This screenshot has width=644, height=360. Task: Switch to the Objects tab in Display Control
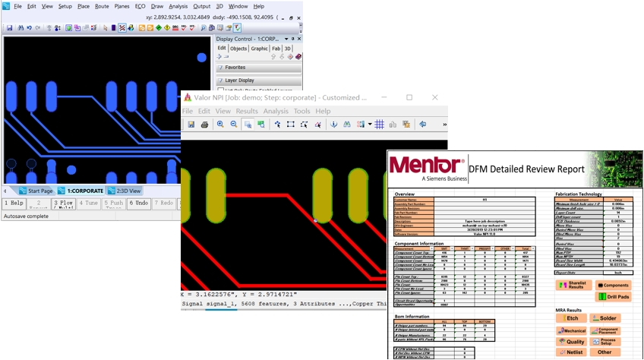(238, 49)
